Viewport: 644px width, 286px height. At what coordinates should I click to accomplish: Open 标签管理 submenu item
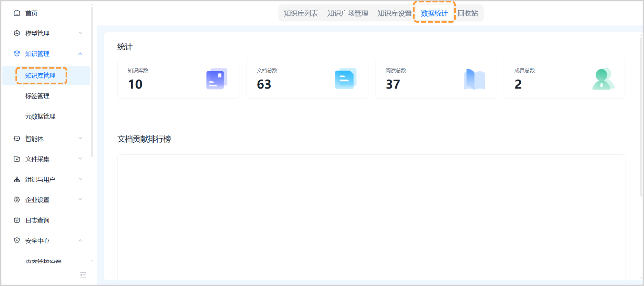(37, 96)
